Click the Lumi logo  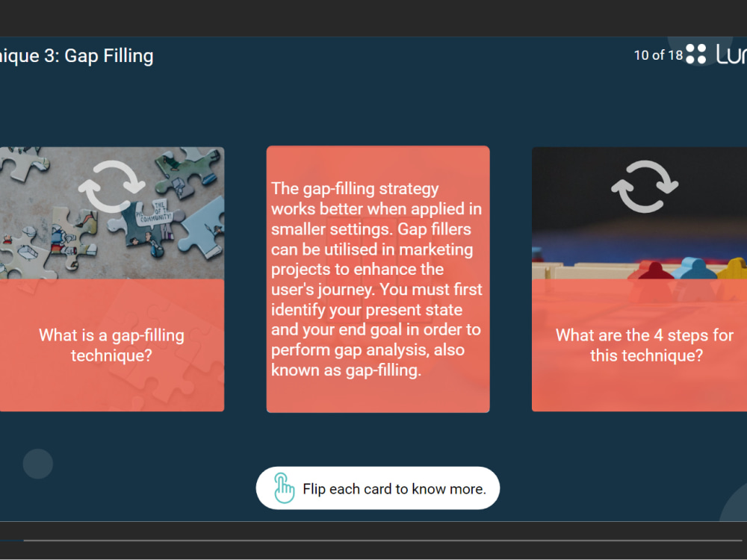[731, 54]
